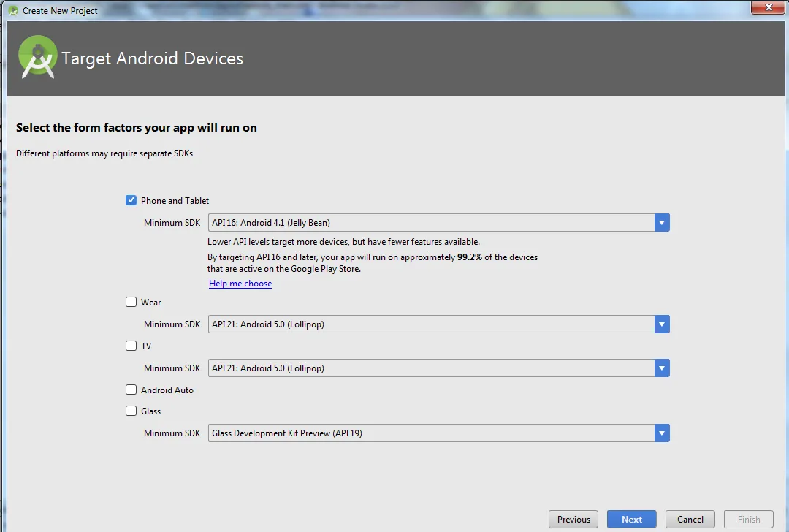
Task: Open the Wear Minimum SDK dropdown arrow
Action: [x=662, y=324]
